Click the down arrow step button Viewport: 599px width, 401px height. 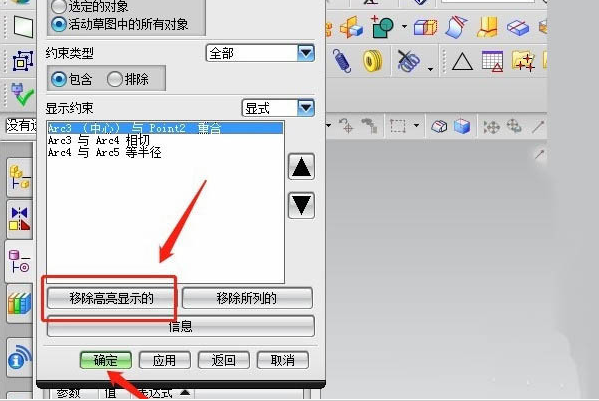(x=301, y=205)
